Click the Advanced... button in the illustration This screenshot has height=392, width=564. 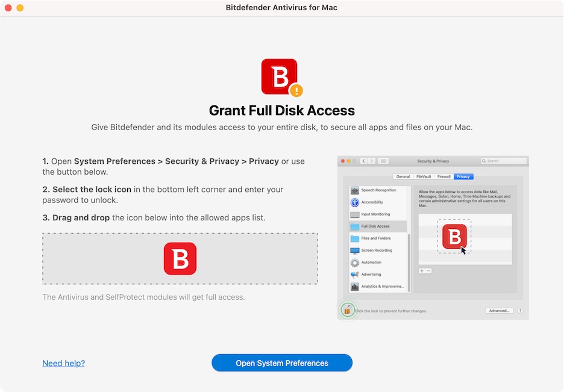pyautogui.click(x=499, y=311)
